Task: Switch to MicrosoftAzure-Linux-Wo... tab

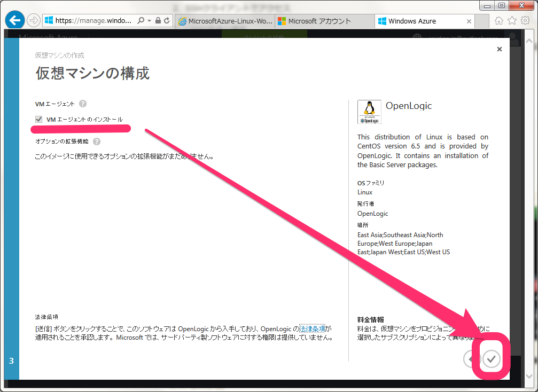Action: point(225,21)
